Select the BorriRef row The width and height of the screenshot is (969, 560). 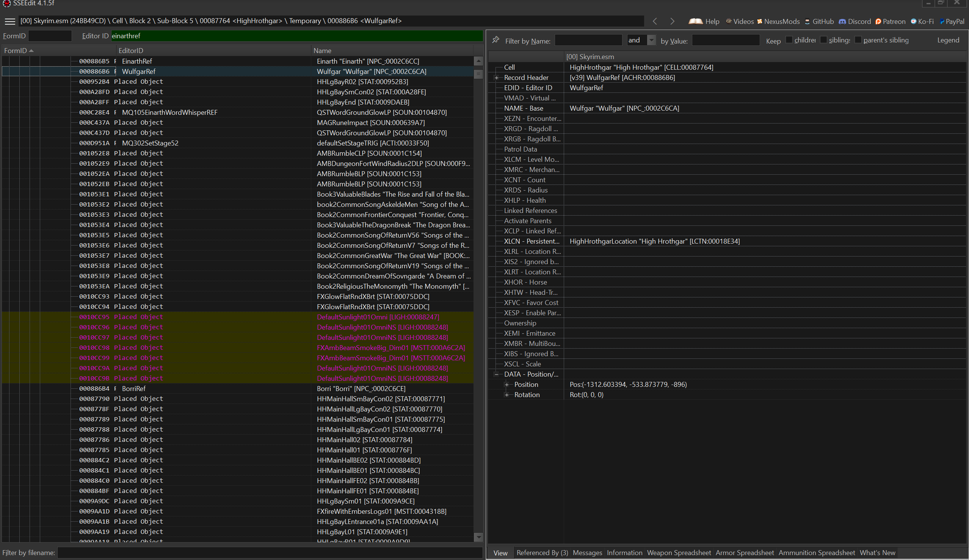pos(238,389)
